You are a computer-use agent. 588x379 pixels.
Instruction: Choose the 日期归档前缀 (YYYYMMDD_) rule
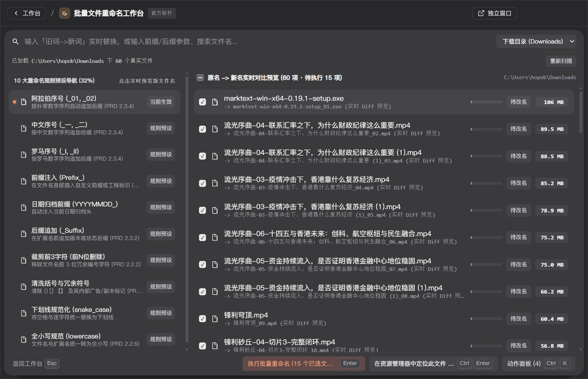pyautogui.click(x=94, y=207)
